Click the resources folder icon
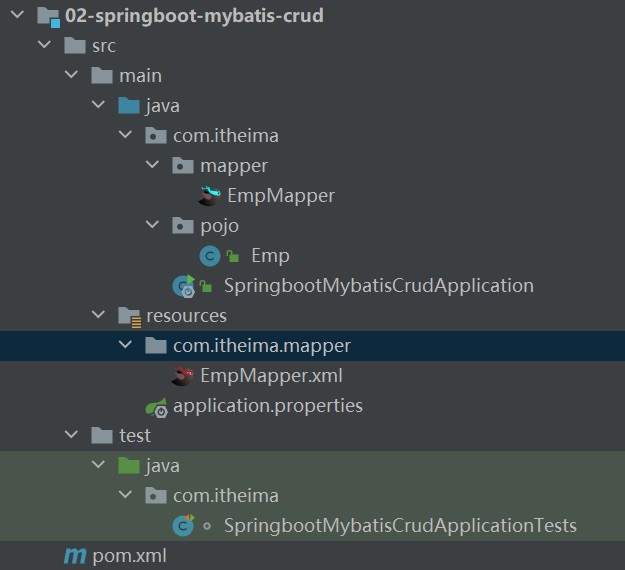Viewport: 625px width, 570px height. [129, 316]
